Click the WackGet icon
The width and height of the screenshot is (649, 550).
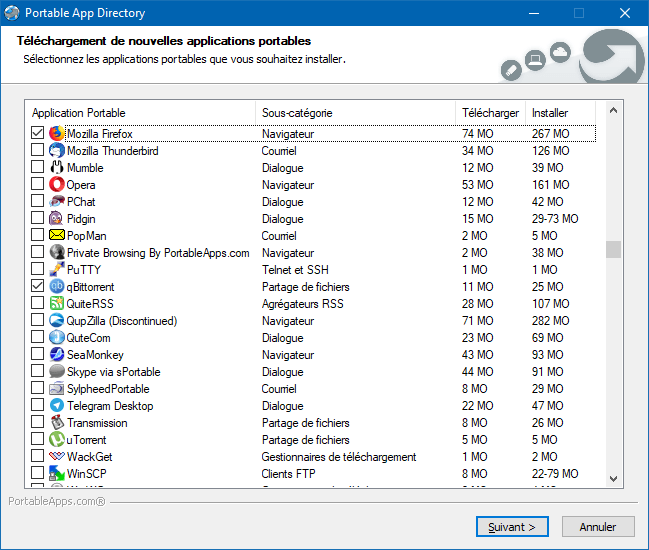[x=57, y=456]
